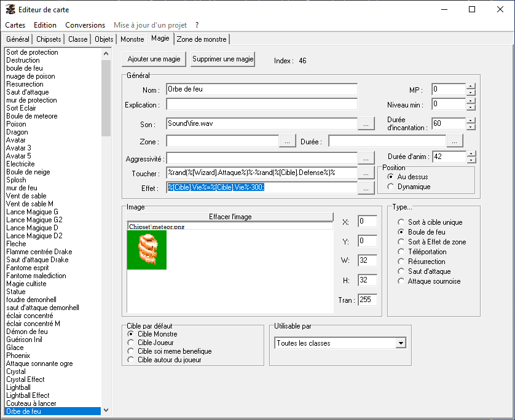
Task: Set default target to Cible Joueur
Action: point(130,343)
